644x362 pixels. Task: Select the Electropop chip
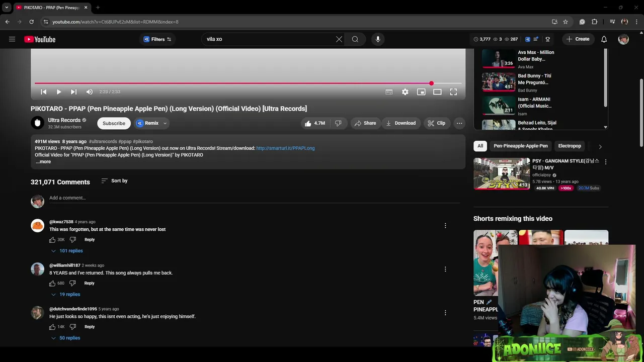(x=570, y=146)
